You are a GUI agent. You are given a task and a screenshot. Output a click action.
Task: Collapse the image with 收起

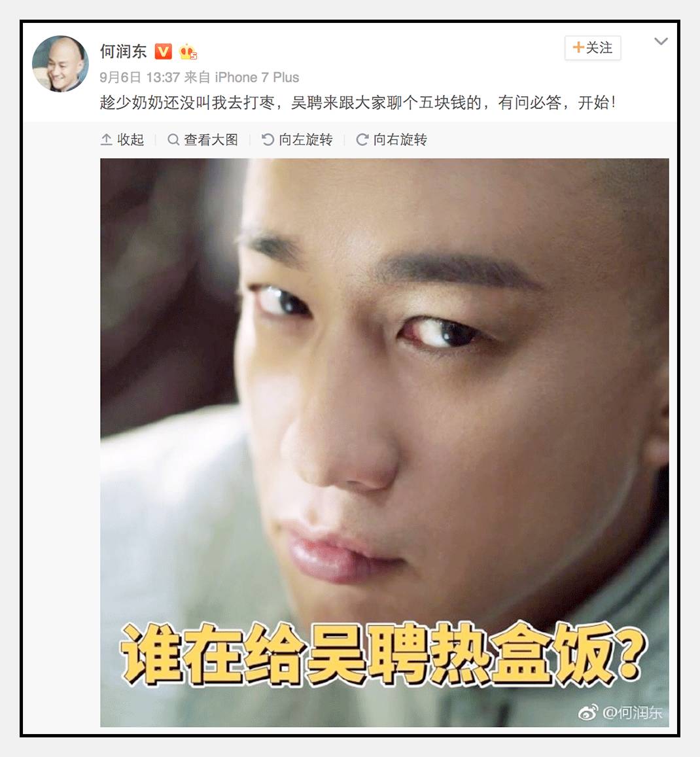pos(122,139)
